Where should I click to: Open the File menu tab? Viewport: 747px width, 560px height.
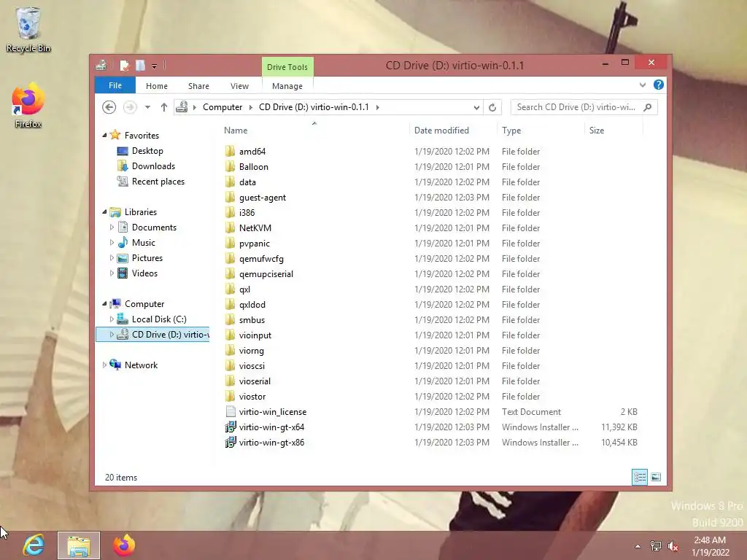click(115, 85)
